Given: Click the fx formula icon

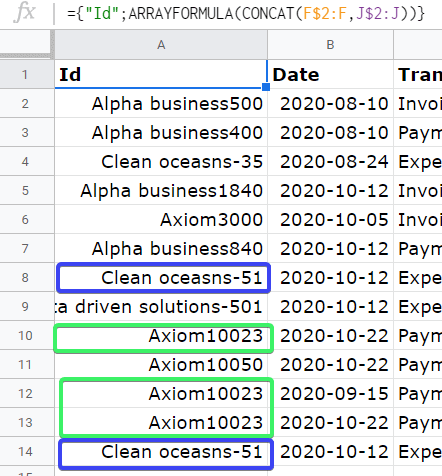Looking at the screenshot, I should [25, 13].
